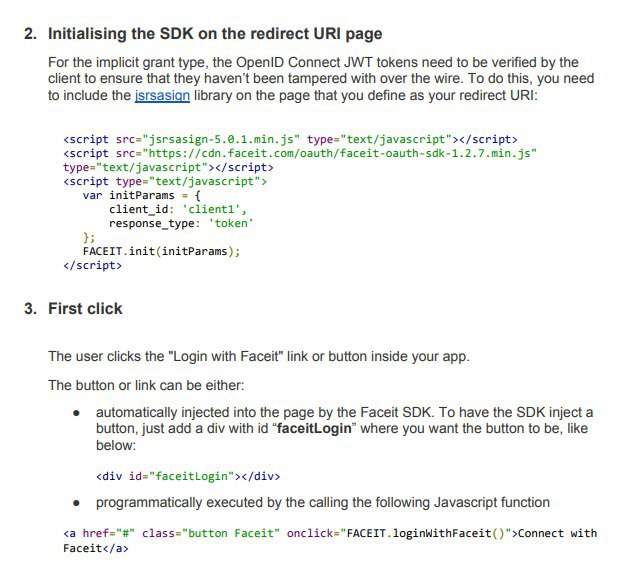Click the closing </script> tag
Screen dimensions: 628x571
point(93,265)
